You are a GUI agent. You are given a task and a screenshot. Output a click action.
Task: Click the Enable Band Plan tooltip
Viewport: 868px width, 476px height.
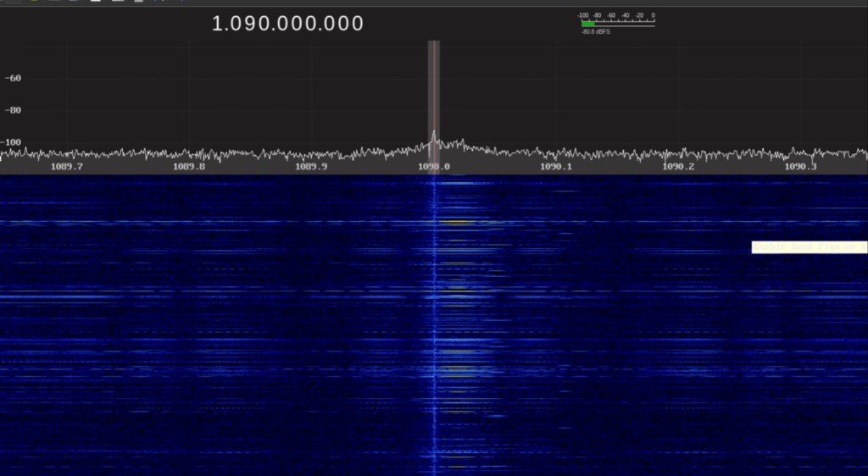click(x=810, y=247)
